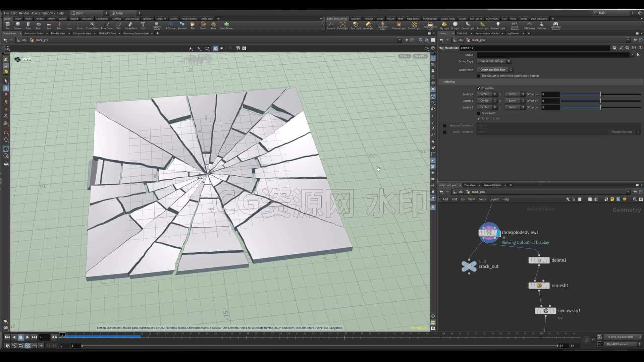Add a Point Light from the shelf
Screen dimensions: 644x362
pyautogui.click(x=342, y=25)
